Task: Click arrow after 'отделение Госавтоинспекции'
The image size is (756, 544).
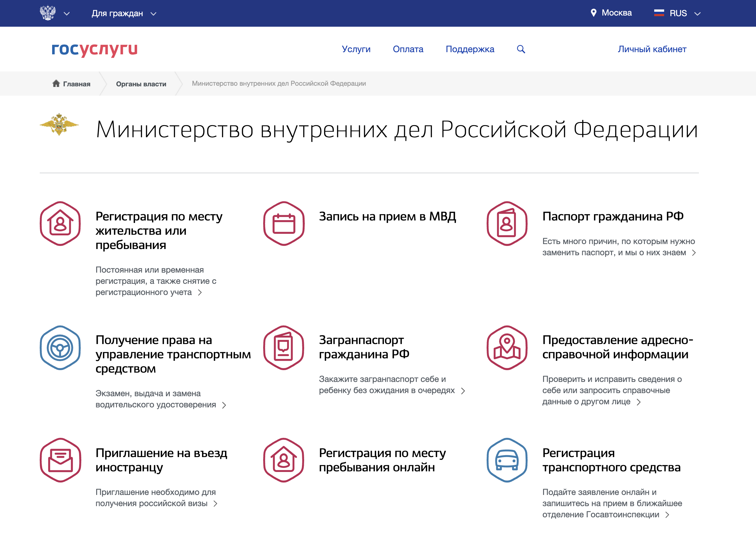Action: tap(667, 515)
